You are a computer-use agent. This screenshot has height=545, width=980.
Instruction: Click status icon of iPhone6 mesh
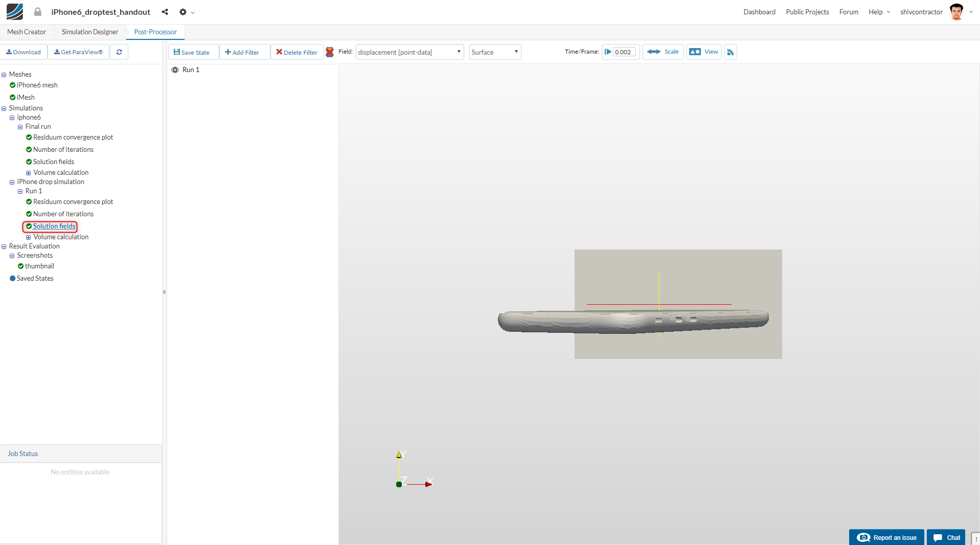pos(12,85)
